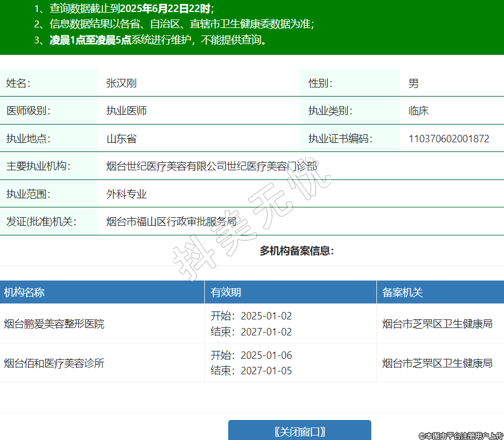Screen dimensions: 504x440
Task: Click the issuing authority 烟台市福山区行政审批服务局
Action: (171, 222)
